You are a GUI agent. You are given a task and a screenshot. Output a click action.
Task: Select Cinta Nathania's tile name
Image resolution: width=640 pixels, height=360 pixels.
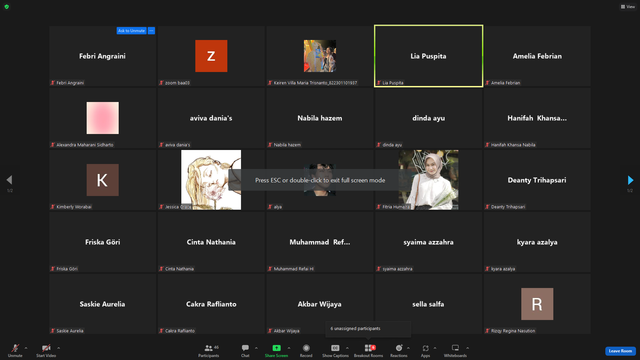(211, 242)
